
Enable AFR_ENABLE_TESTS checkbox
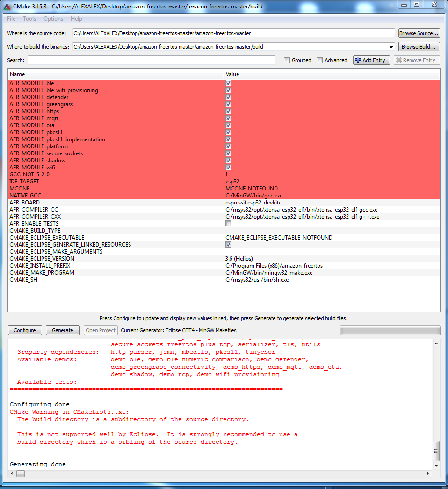(229, 224)
